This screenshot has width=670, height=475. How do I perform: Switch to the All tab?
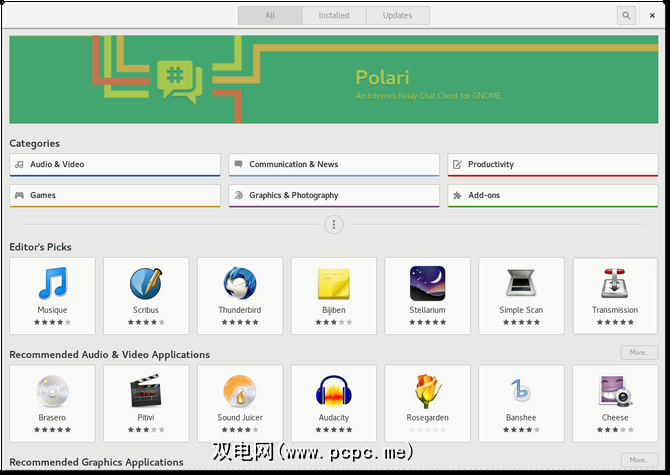[270, 15]
